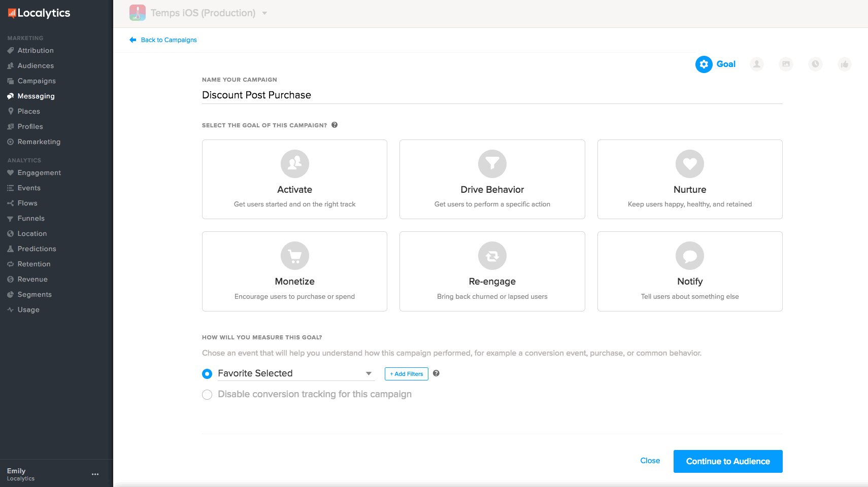Choose the Nurture heart icon
The height and width of the screenshot is (487, 868).
click(x=689, y=164)
